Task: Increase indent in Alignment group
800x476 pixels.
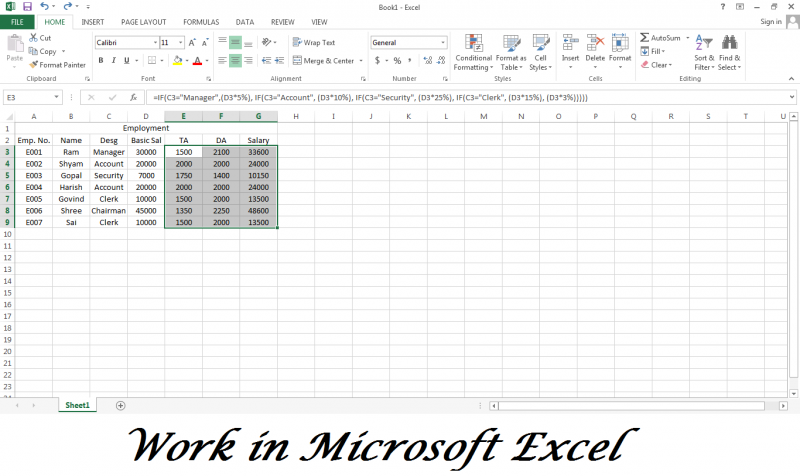Action: [279, 60]
